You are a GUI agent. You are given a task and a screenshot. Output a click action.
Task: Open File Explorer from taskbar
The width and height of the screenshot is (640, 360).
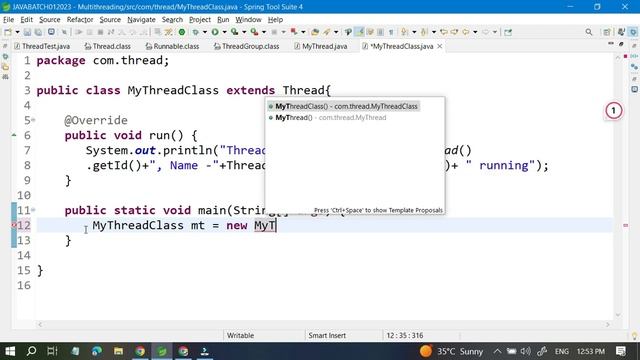pyautogui.click(x=118, y=351)
